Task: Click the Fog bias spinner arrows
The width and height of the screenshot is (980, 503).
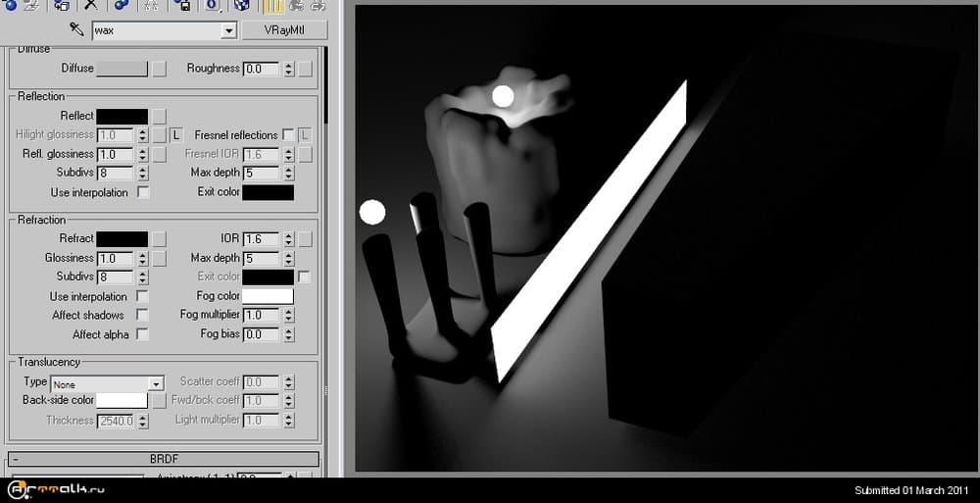Action: [288, 334]
